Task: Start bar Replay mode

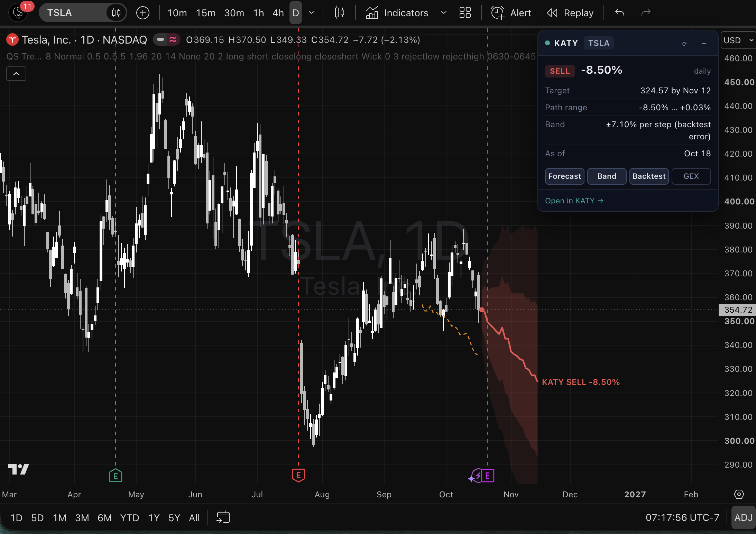Action: coord(570,13)
